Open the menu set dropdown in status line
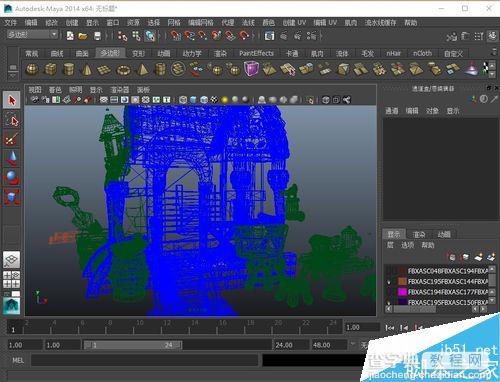 tap(32, 35)
